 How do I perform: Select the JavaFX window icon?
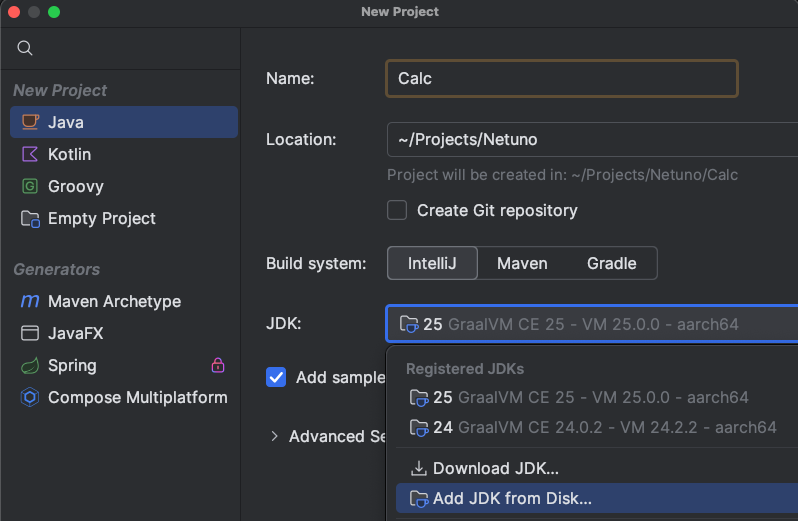point(30,333)
